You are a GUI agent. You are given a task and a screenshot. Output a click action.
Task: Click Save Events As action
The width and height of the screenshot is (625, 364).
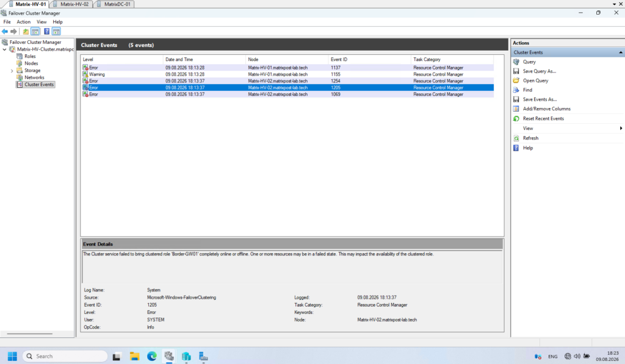(x=540, y=99)
